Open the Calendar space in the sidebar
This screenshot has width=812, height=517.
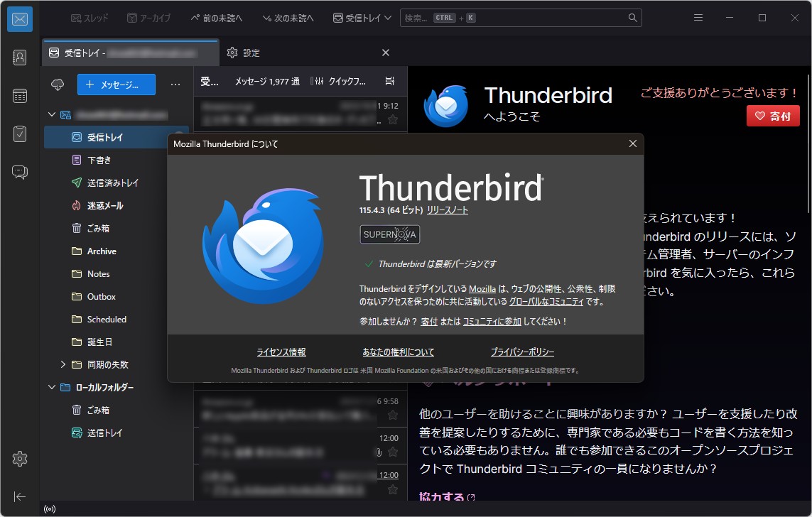(19, 96)
